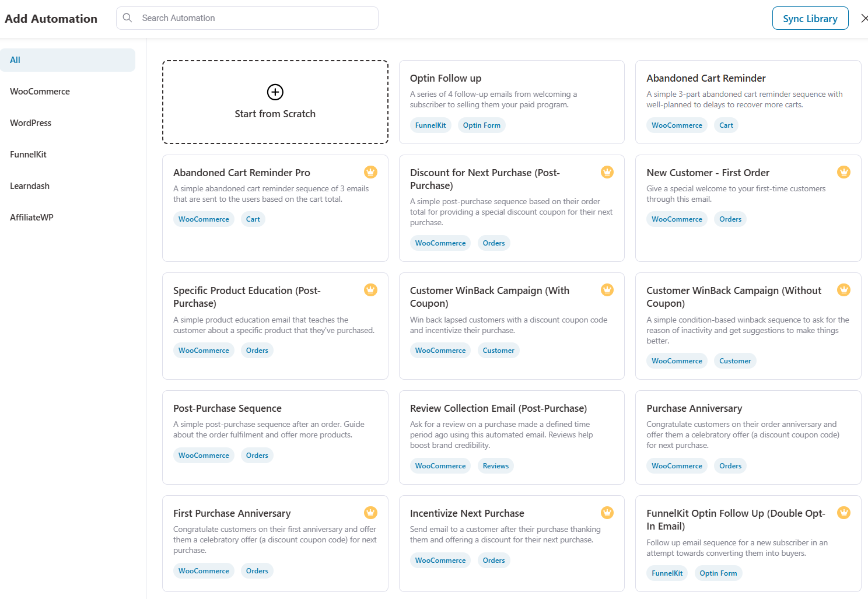Click Orders tag on Incentivize Next Purchase card
This screenshot has width=868, height=599.
494,561
